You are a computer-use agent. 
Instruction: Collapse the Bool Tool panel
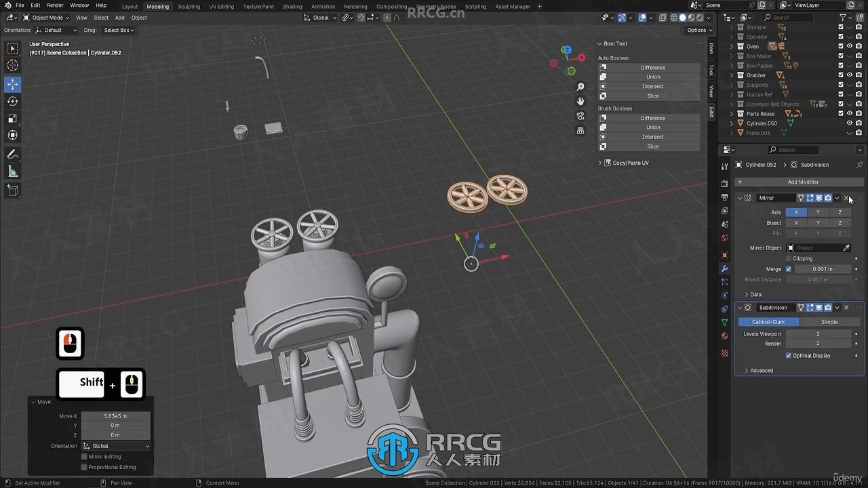pos(600,44)
